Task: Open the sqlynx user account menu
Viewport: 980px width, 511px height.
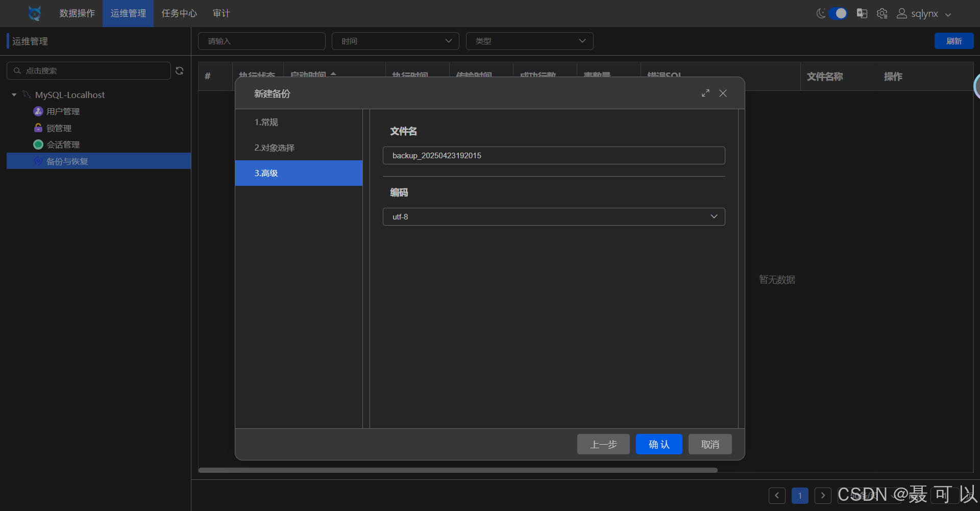Action: (924, 14)
